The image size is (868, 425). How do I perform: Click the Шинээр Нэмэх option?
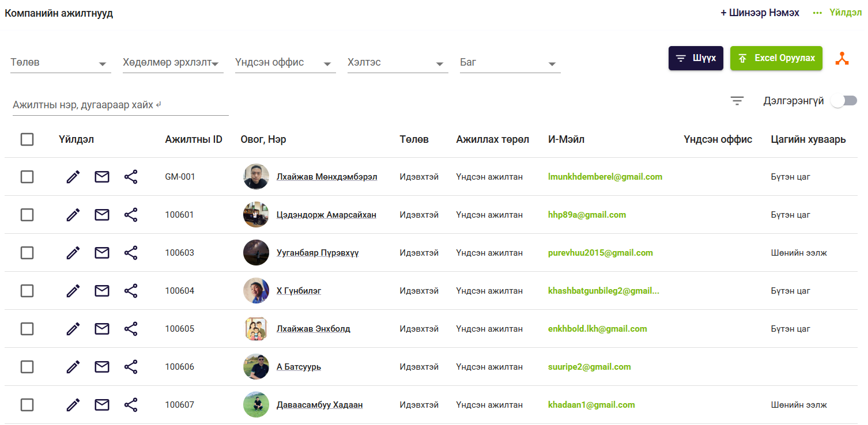760,13
